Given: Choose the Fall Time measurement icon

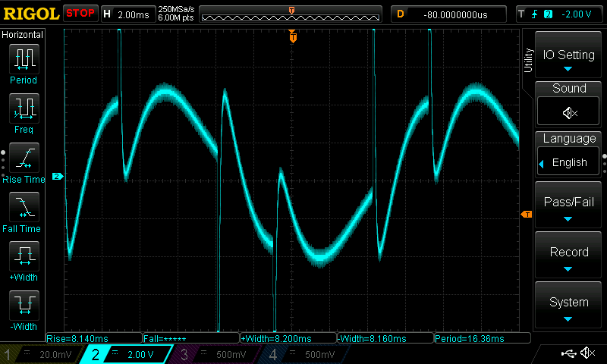Looking at the screenshot, I should click(24, 211).
